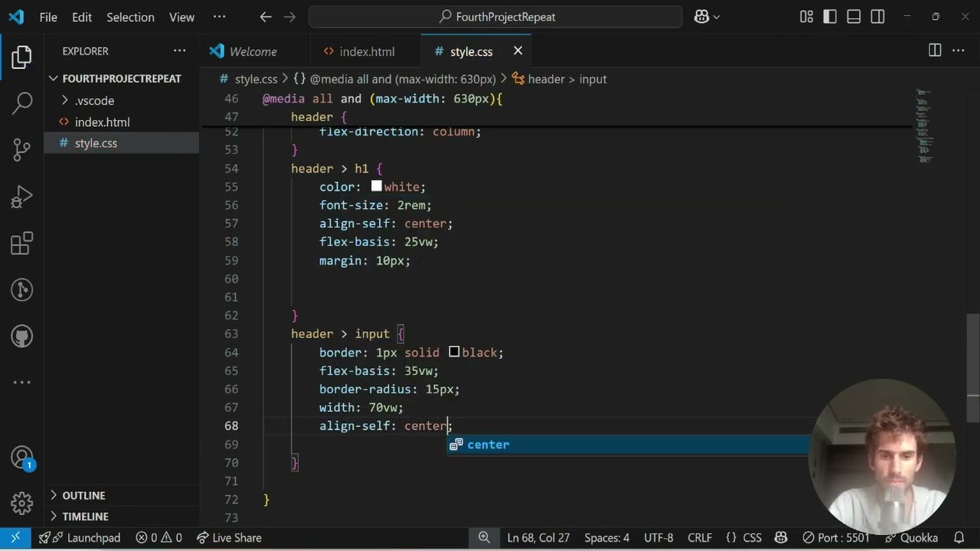Open the GitHub view in activity bar
This screenshot has width=980, height=551.
coord(22,337)
